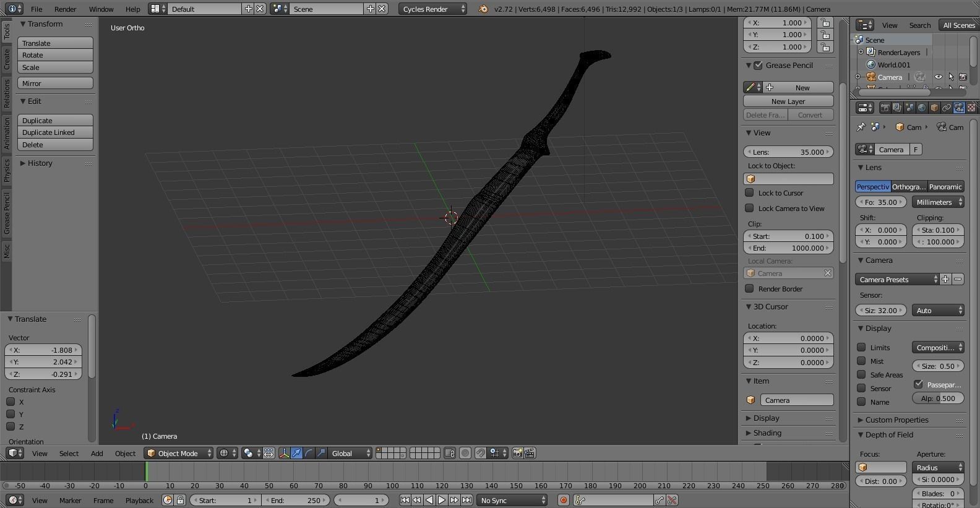The width and height of the screenshot is (980, 508).
Task: Select the Orthographic lens type
Action: (909, 186)
